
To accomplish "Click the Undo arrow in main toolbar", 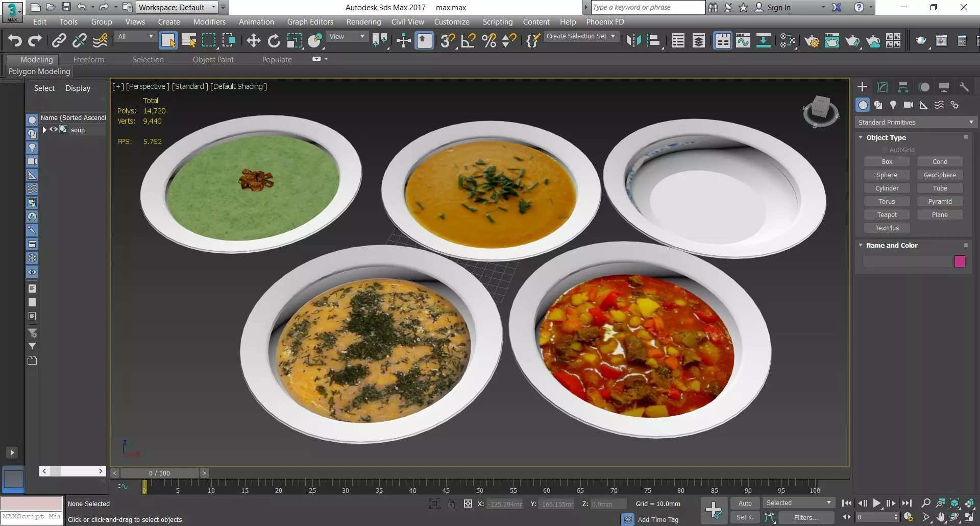I will [15, 41].
